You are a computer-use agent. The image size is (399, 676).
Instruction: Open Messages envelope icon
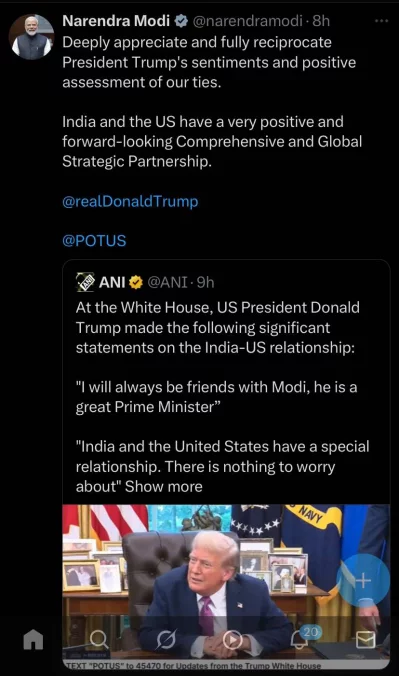365,640
